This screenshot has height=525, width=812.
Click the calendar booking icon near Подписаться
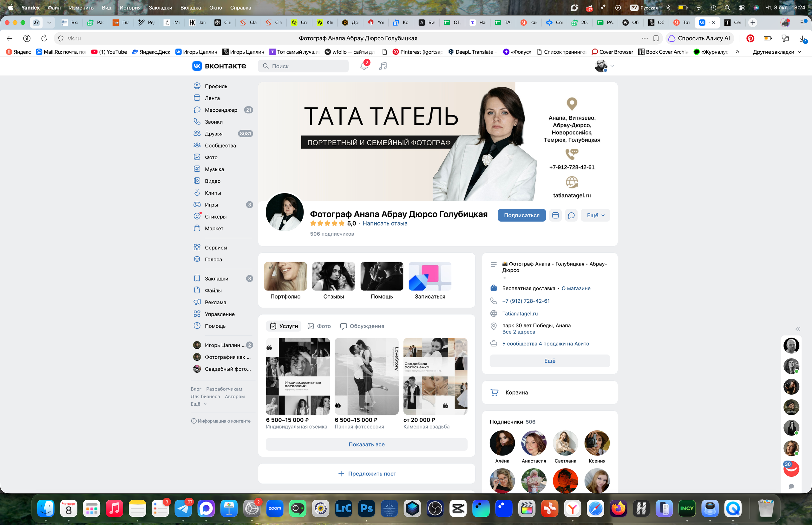555,215
